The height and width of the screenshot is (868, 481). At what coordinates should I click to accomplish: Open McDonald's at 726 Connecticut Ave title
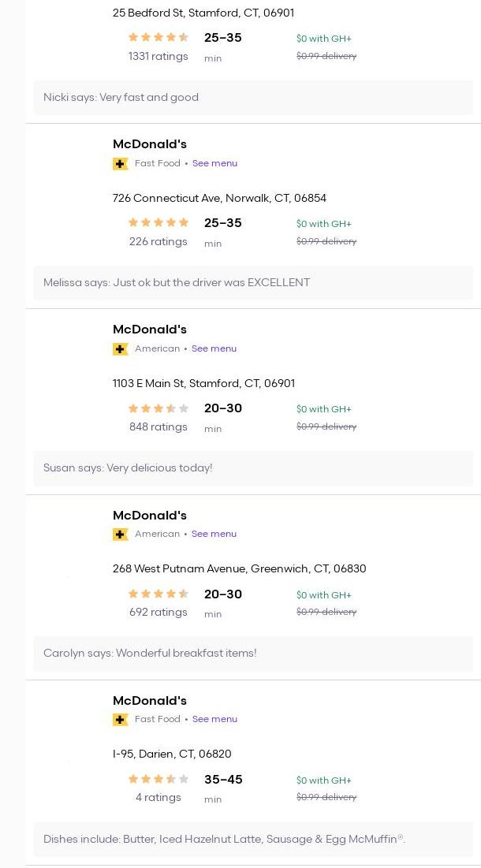[150, 144]
